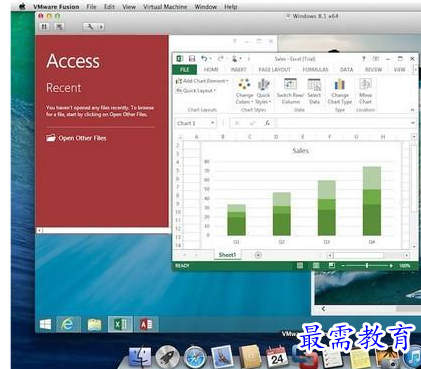Open the Windows Start button
The width and height of the screenshot is (421, 369).
(x=45, y=324)
